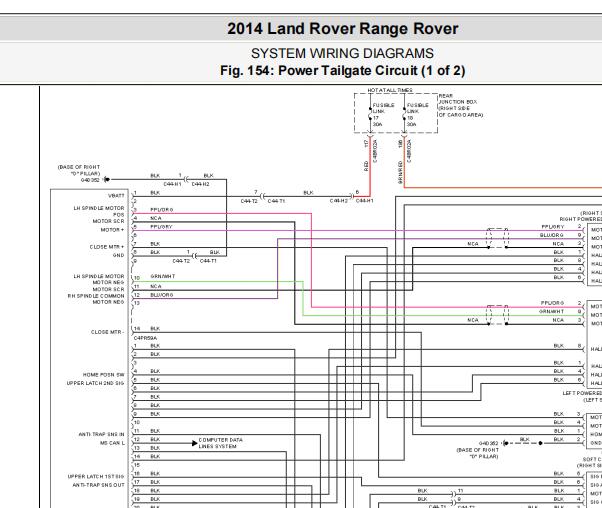
Task: Select the 'PPL/ORG' wire label at pin 3
Action: (x=162, y=210)
